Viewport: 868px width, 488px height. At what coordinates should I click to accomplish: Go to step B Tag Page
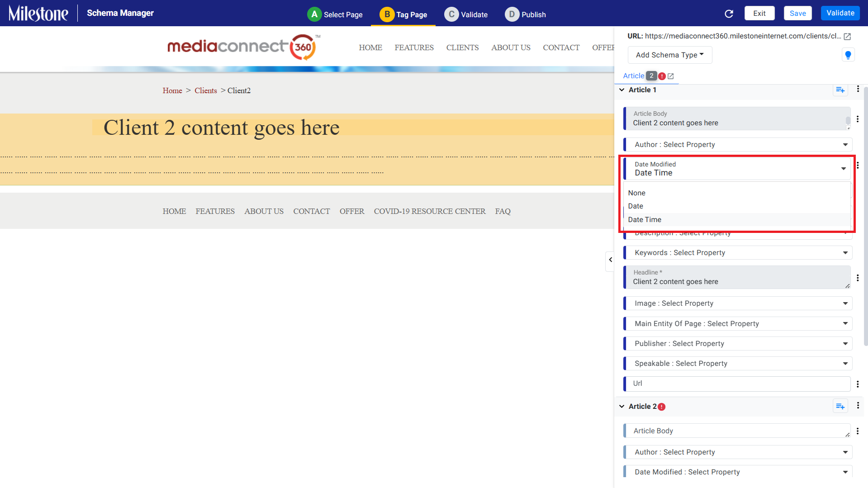[403, 14]
